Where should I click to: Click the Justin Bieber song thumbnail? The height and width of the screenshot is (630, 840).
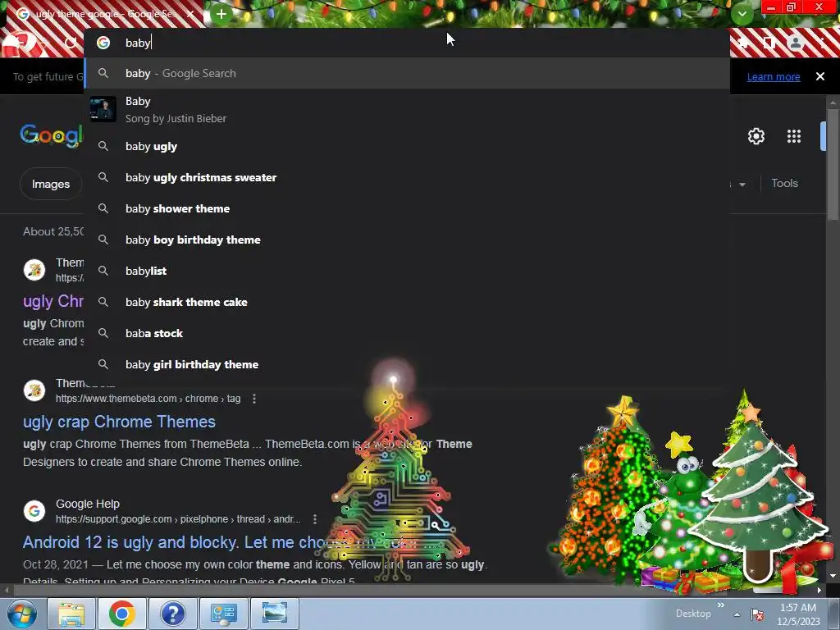[x=103, y=109]
